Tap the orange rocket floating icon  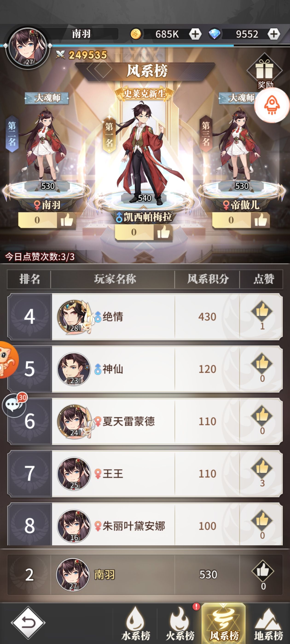272,106
